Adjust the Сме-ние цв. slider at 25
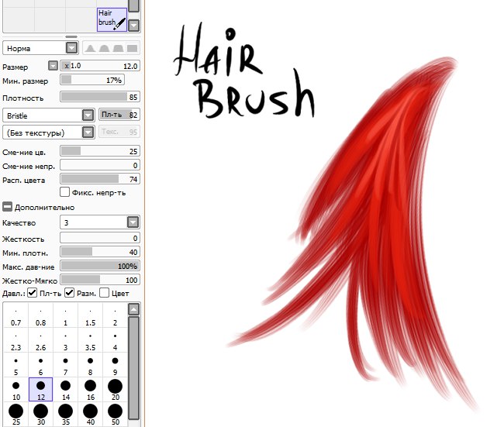Screen dimensions: 504x427 click(100, 151)
